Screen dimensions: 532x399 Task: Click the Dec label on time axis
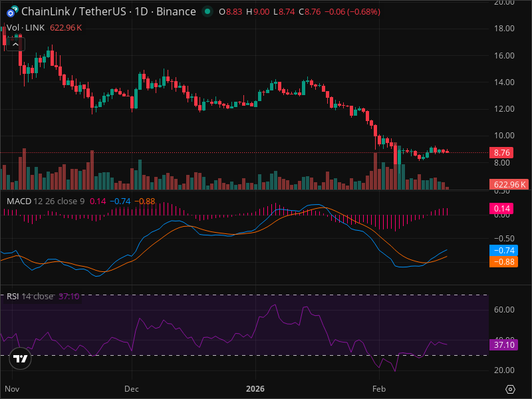pos(131,389)
